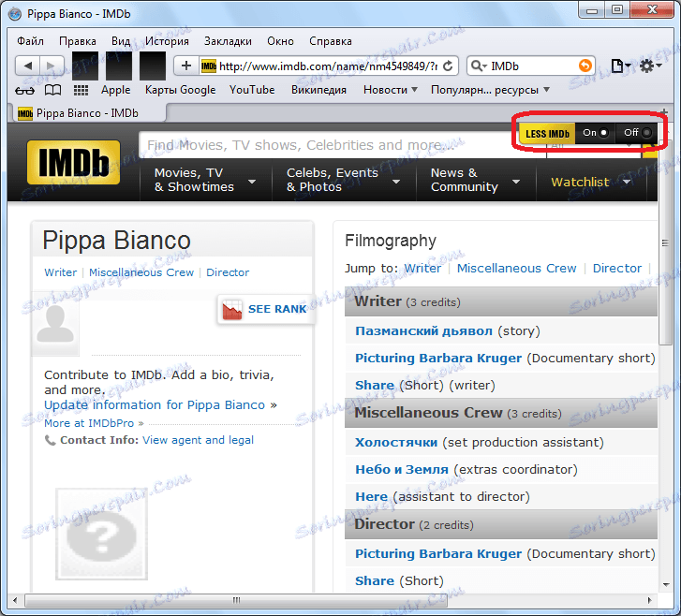The width and height of the screenshot is (681, 616).
Task: Open the Популярн... ресурсы dropdown
Action: [490, 90]
